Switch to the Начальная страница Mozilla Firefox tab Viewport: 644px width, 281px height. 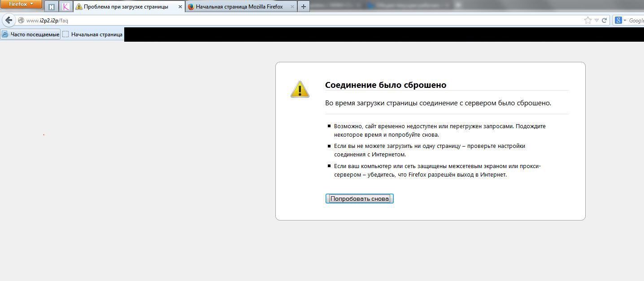239,7
